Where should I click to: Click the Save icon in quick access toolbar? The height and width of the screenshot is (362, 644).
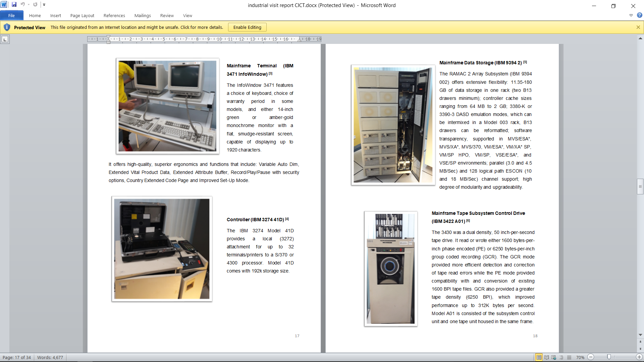(x=14, y=5)
